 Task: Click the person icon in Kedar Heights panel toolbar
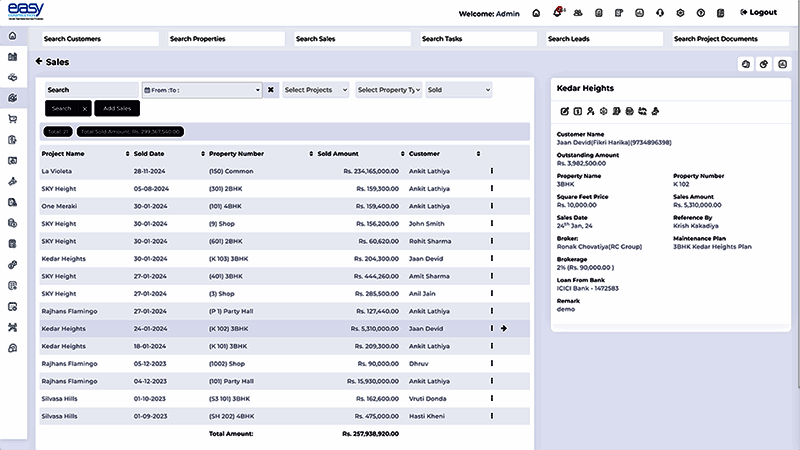coord(590,111)
